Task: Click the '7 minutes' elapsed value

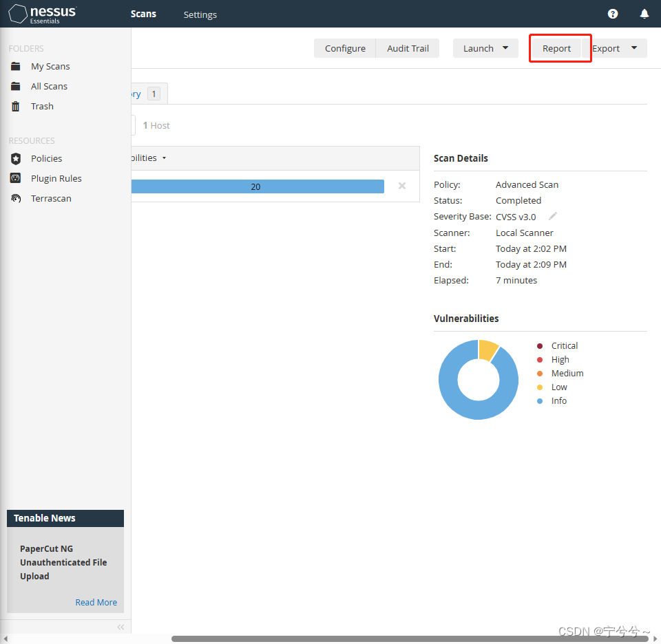Action: click(x=516, y=281)
